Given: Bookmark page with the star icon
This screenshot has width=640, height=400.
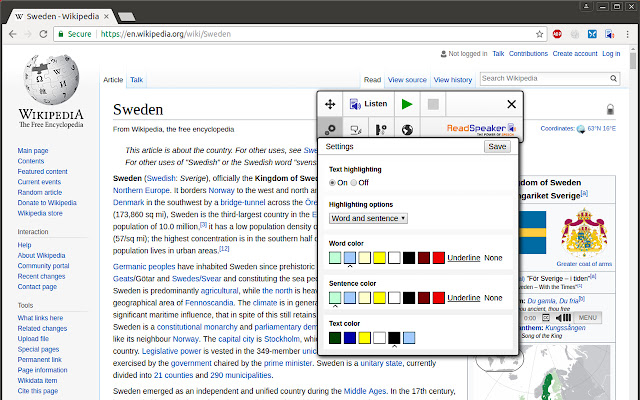Looking at the screenshot, I should 538,33.
